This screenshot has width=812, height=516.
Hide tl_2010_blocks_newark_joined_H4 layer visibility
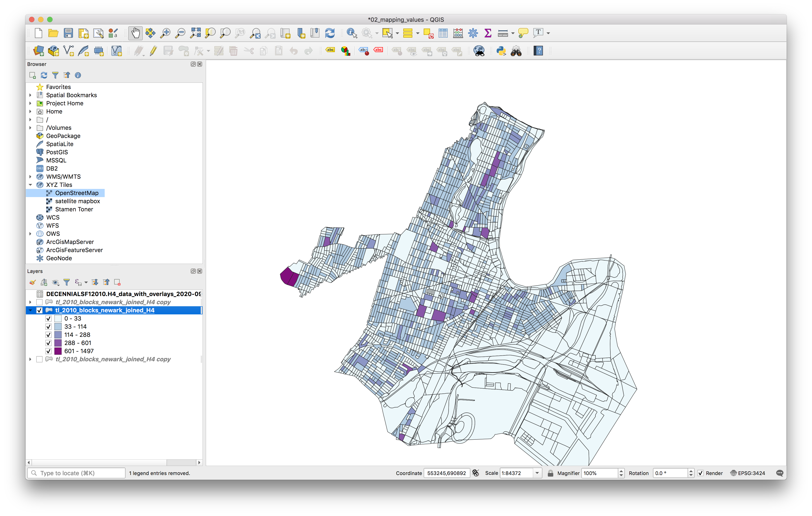(39, 310)
